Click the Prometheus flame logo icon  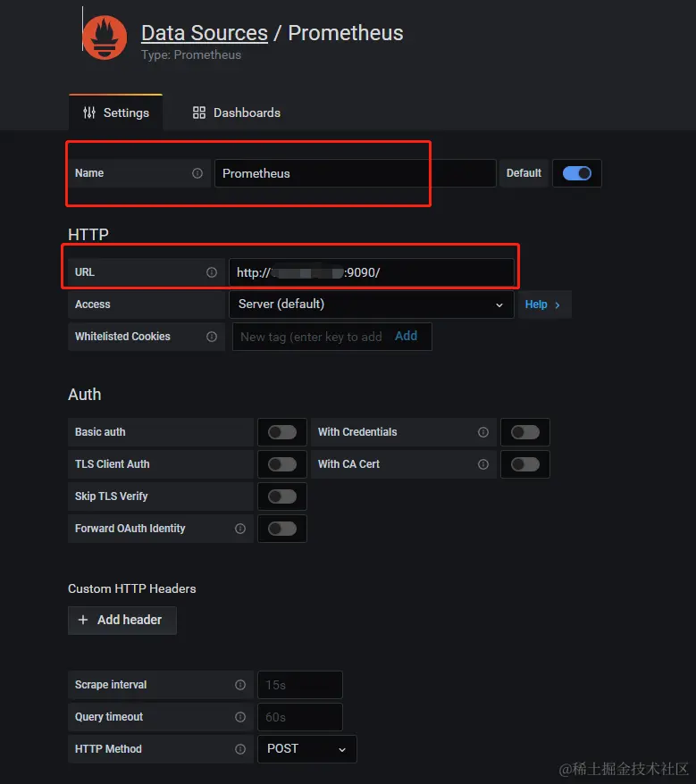click(105, 38)
